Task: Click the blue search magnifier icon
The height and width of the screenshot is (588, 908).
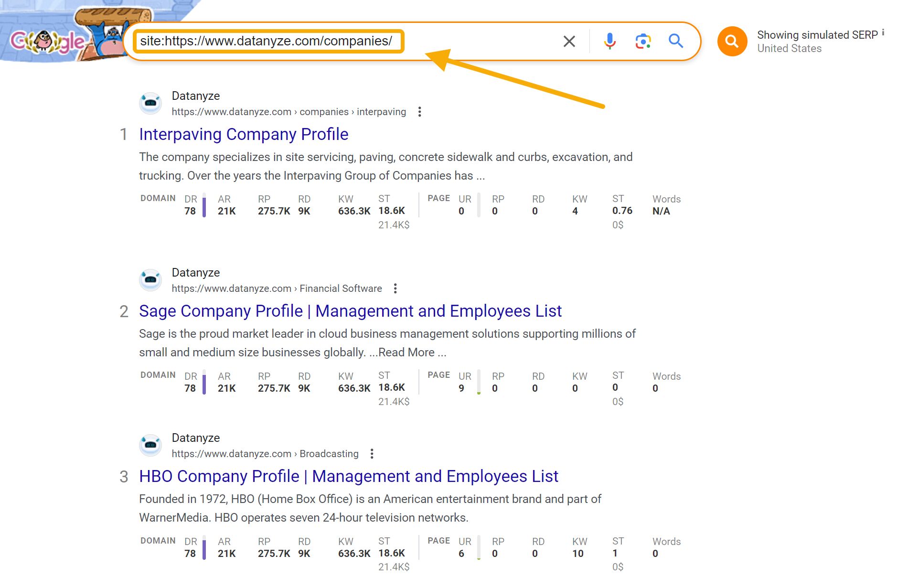Action: (x=676, y=41)
